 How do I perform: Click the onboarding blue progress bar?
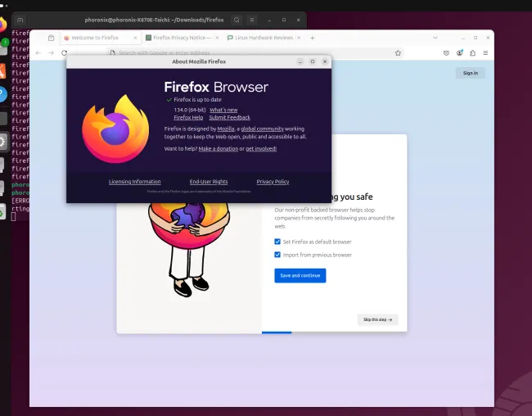point(277,332)
